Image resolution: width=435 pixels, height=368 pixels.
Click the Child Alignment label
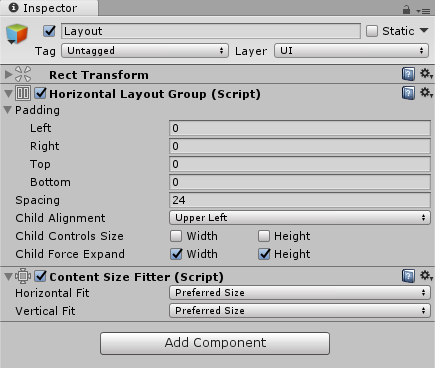tap(60, 218)
